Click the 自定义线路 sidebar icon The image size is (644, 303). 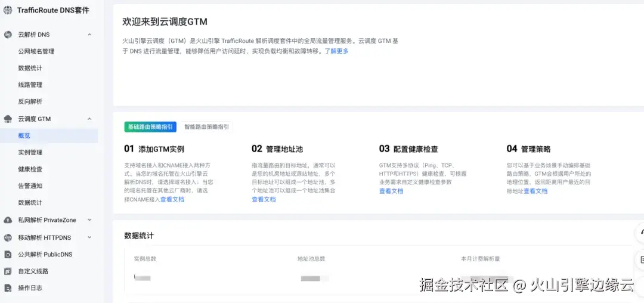[8, 271]
